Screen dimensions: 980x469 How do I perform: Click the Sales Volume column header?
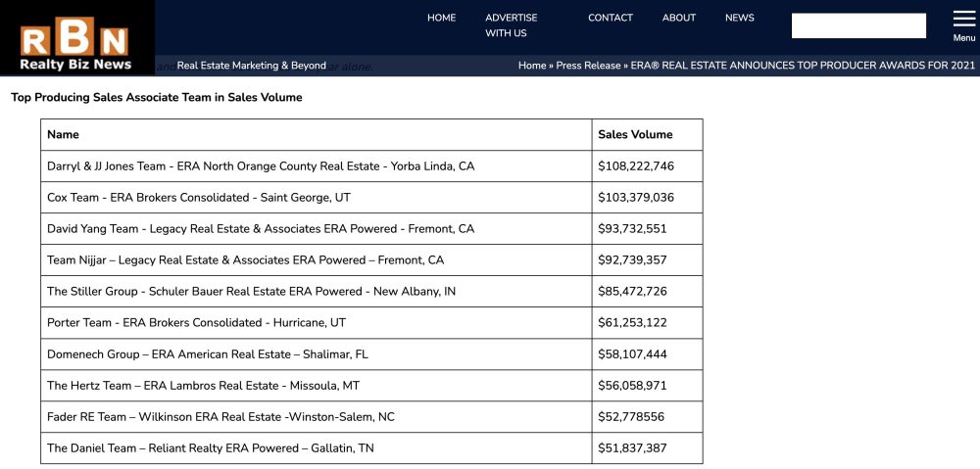635,135
